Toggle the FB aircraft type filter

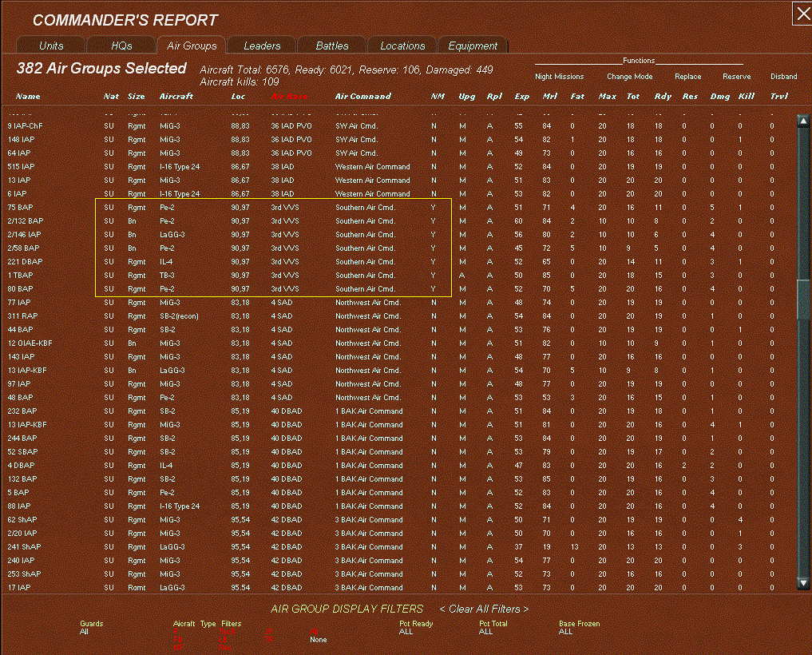pyautogui.click(x=177, y=640)
